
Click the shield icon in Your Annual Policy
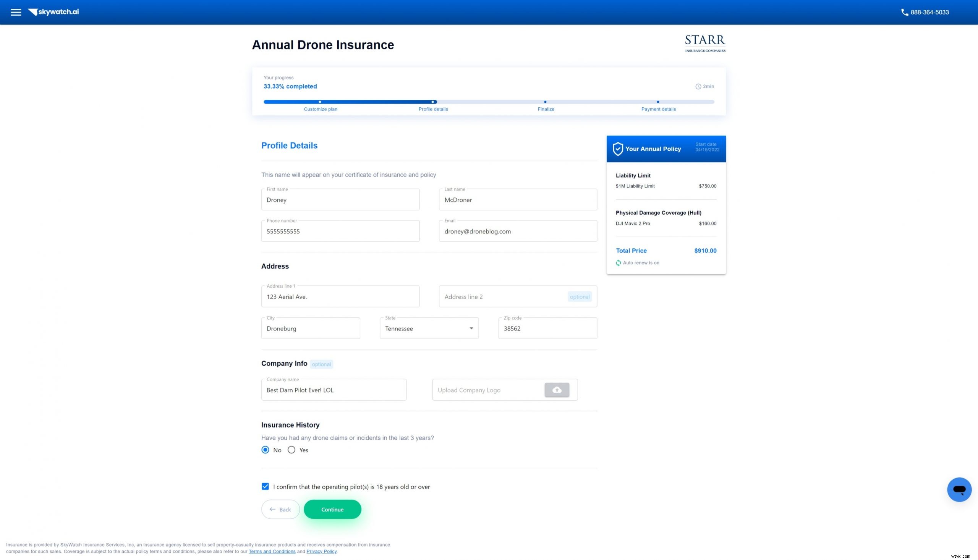click(618, 149)
